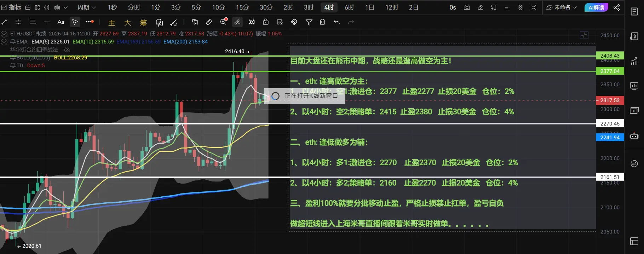Click the collapse fullscreen arrows icon
Image resolution: width=644 pixels, height=254 pixels.
click(534, 7)
